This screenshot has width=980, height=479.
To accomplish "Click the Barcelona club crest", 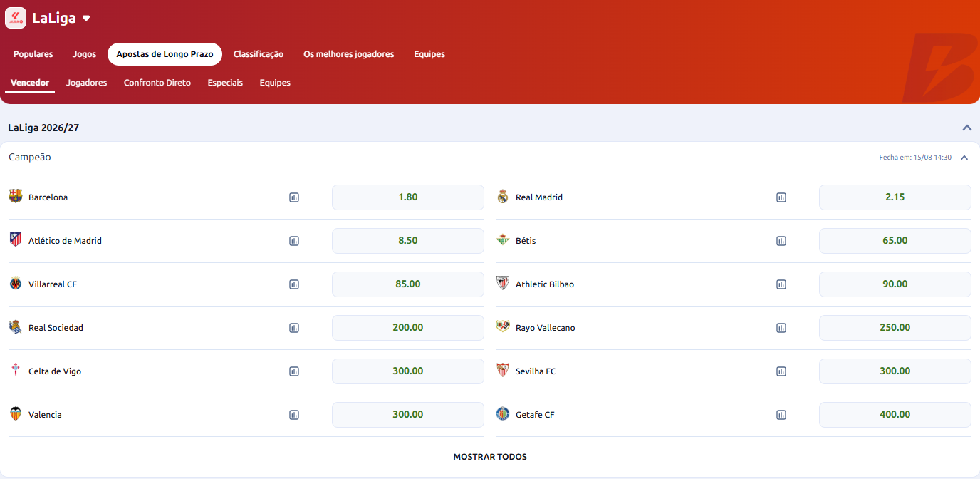I will coord(16,196).
